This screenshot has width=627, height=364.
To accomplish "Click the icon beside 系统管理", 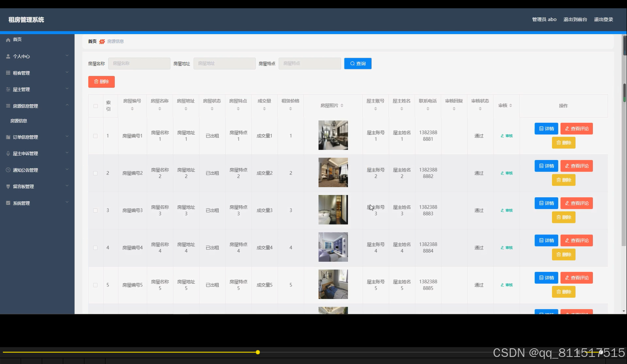I will (8, 203).
